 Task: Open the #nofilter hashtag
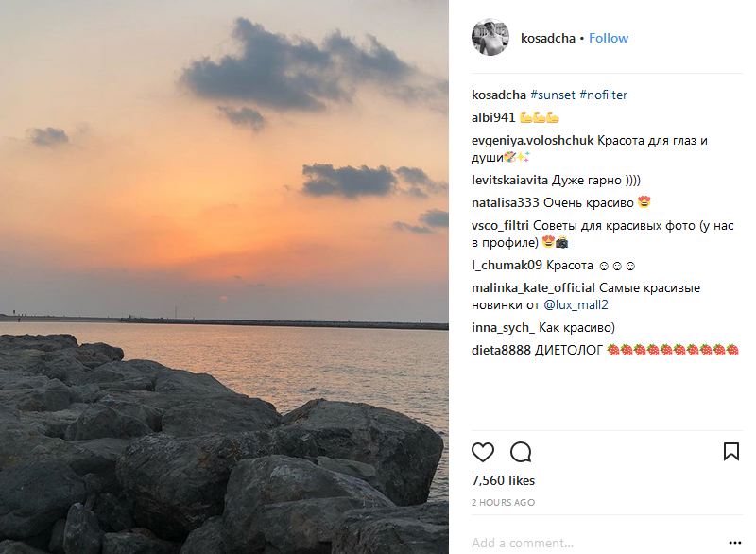(x=603, y=95)
